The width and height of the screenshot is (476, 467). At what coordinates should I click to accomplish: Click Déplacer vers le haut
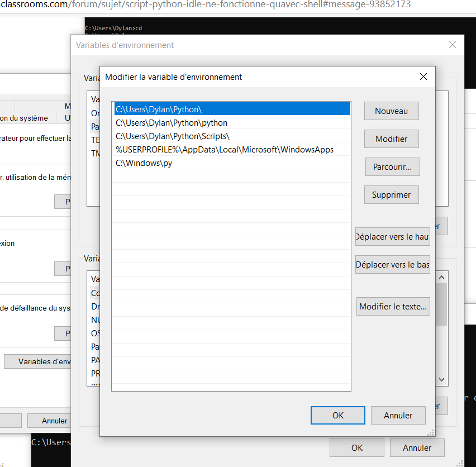(392, 236)
